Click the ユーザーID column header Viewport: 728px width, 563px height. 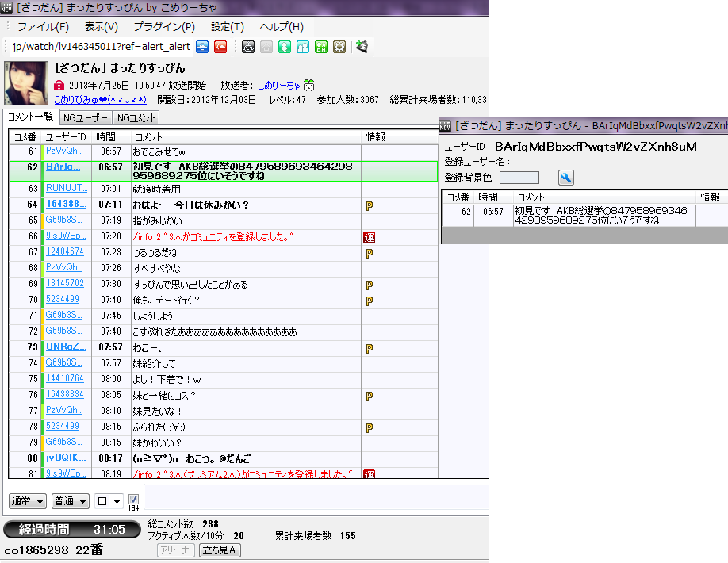click(x=66, y=137)
